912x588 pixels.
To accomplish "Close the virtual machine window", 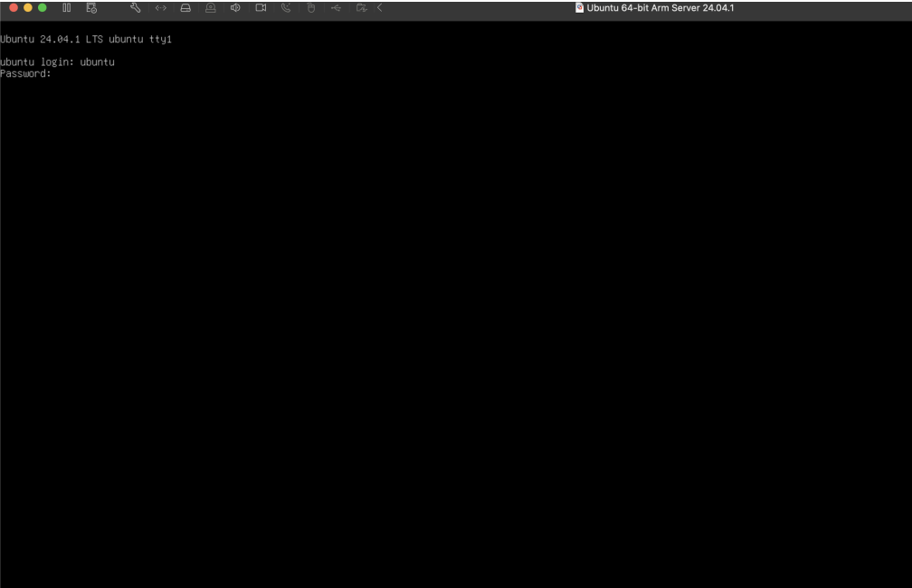I will (x=14, y=9).
